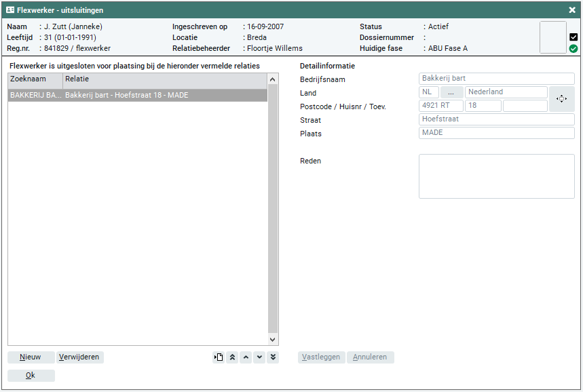583x392 pixels.
Task: Click the Flexwerker ID card icon in title bar
Action: tap(10, 10)
